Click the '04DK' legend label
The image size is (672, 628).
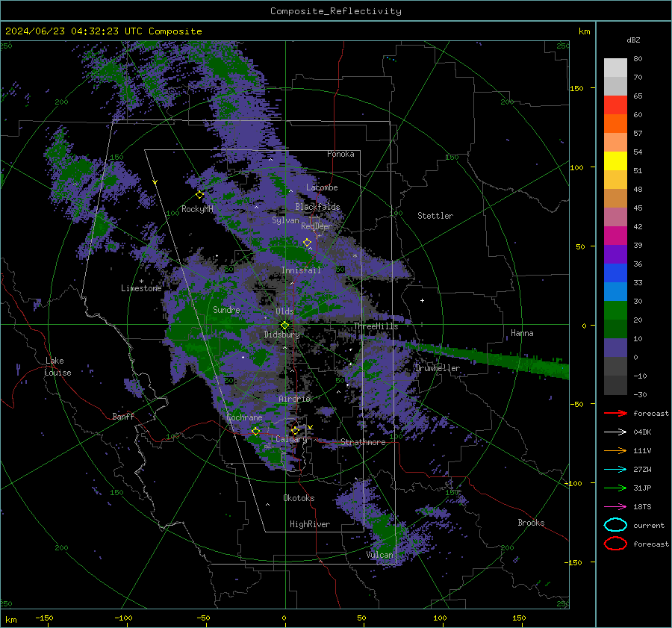[x=642, y=432]
